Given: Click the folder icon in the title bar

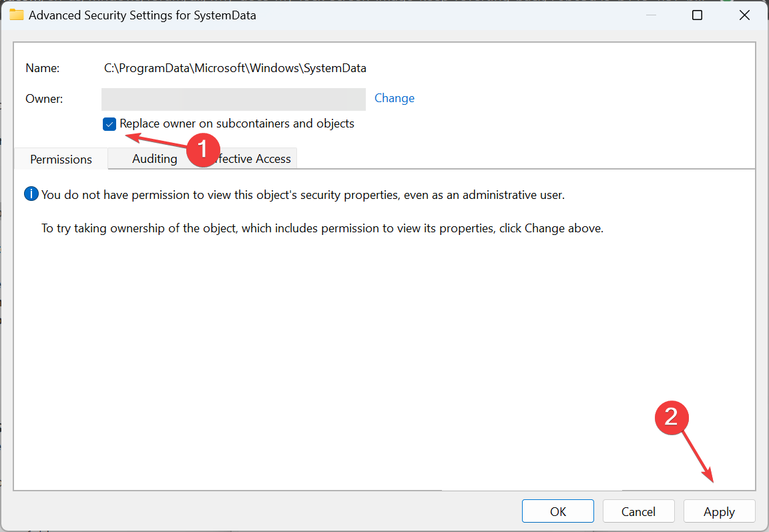Looking at the screenshot, I should (16, 15).
